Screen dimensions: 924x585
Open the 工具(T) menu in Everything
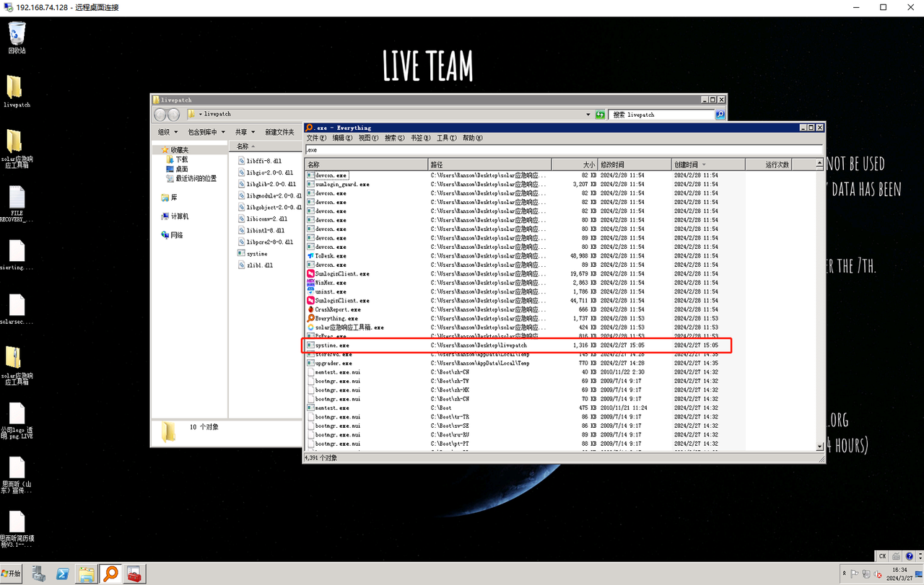click(x=447, y=138)
